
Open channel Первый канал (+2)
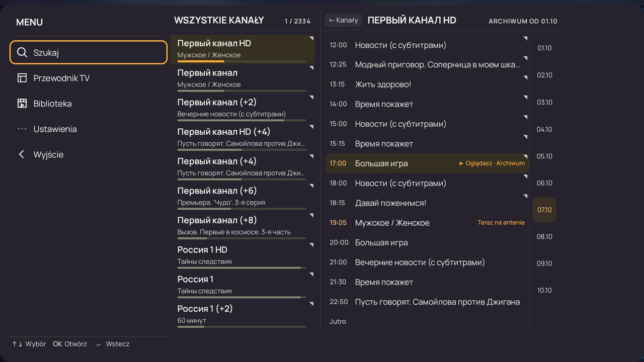(243, 109)
